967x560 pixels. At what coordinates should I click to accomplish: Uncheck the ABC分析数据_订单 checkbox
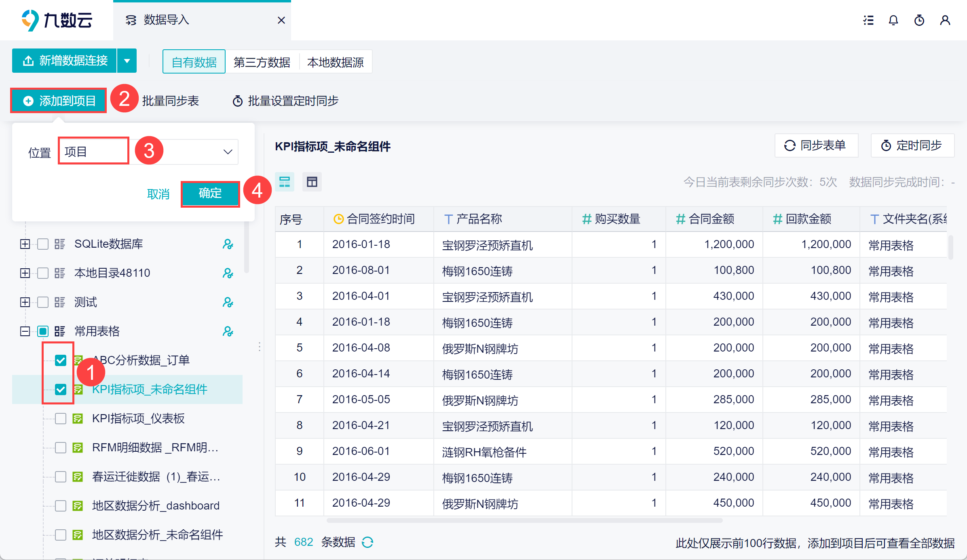click(x=61, y=360)
